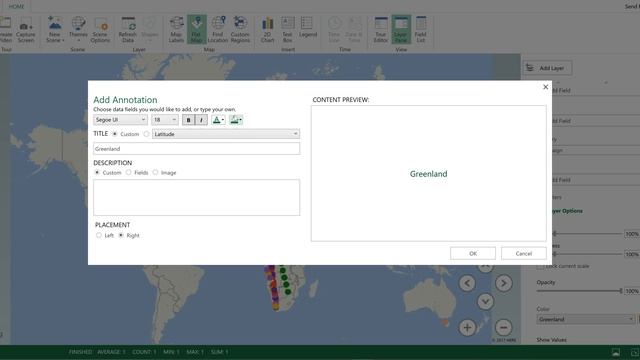
Task: Open Find Location
Action: 218,29
